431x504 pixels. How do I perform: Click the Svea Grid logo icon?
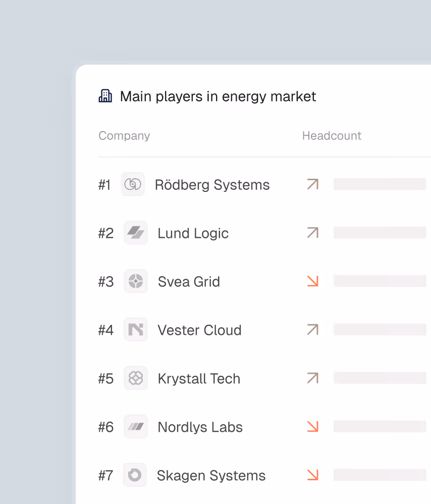coord(136,281)
